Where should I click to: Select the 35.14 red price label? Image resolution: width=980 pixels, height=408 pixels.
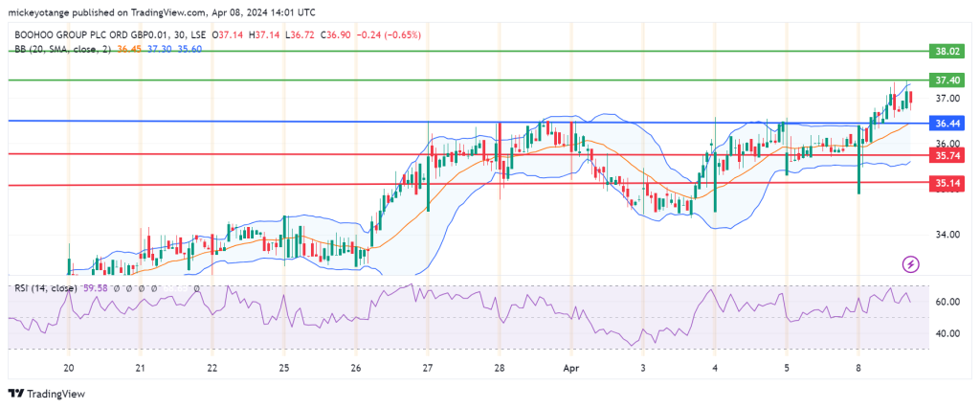pyautogui.click(x=947, y=183)
